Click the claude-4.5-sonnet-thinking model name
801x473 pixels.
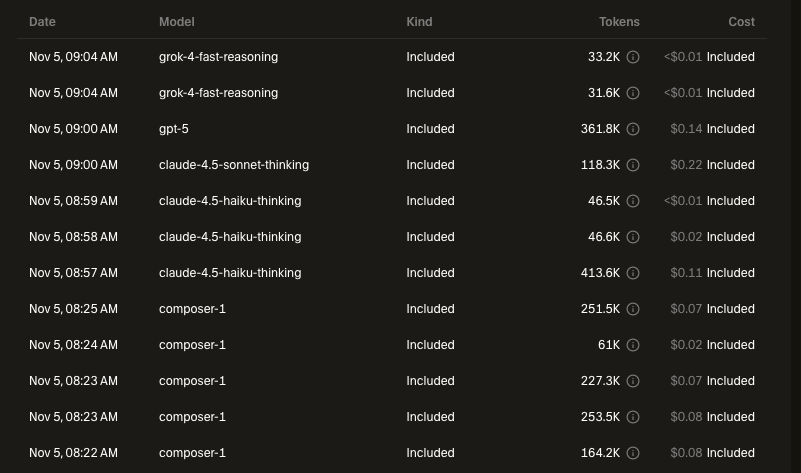(x=233, y=165)
